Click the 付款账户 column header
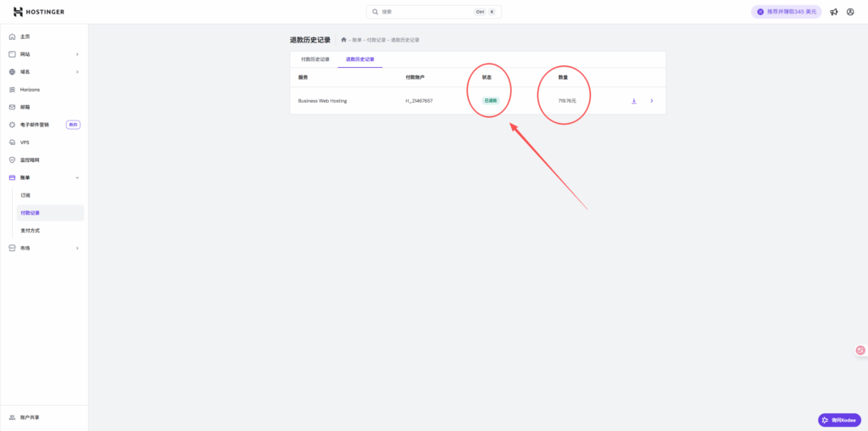This screenshot has height=431, width=868. tap(415, 77)
